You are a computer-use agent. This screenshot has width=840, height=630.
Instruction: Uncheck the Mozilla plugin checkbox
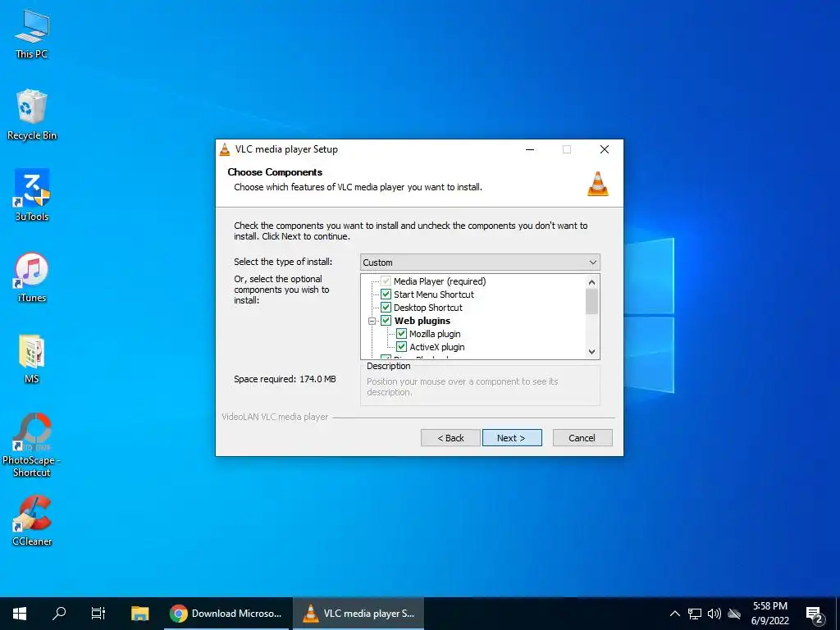pos(401,334)
